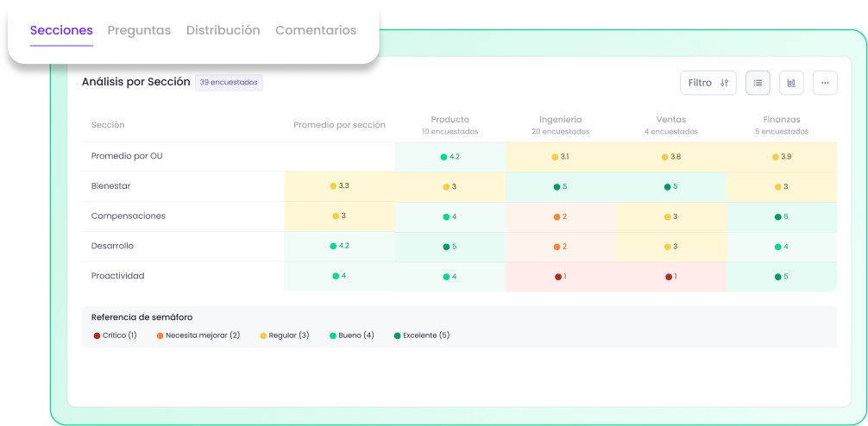Click Desarrollo score for Ventas
The width and height of the screenshot is (868, 426).
[x=671, y=246]
